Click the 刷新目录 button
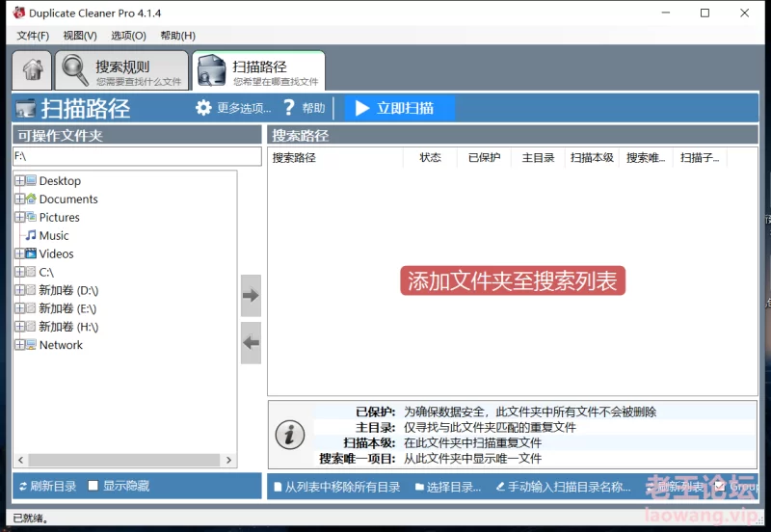This screenshot has height=532, width=771. coord(47,487)
